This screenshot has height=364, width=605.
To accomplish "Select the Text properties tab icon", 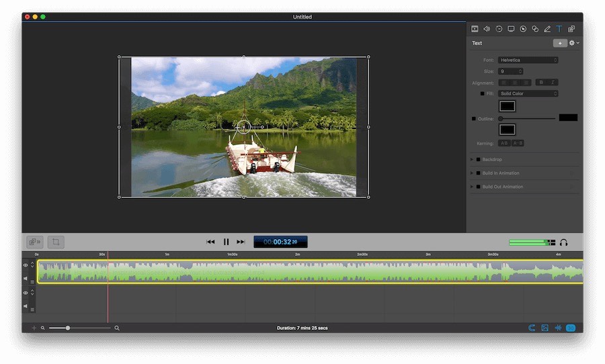I will (559, 29).
